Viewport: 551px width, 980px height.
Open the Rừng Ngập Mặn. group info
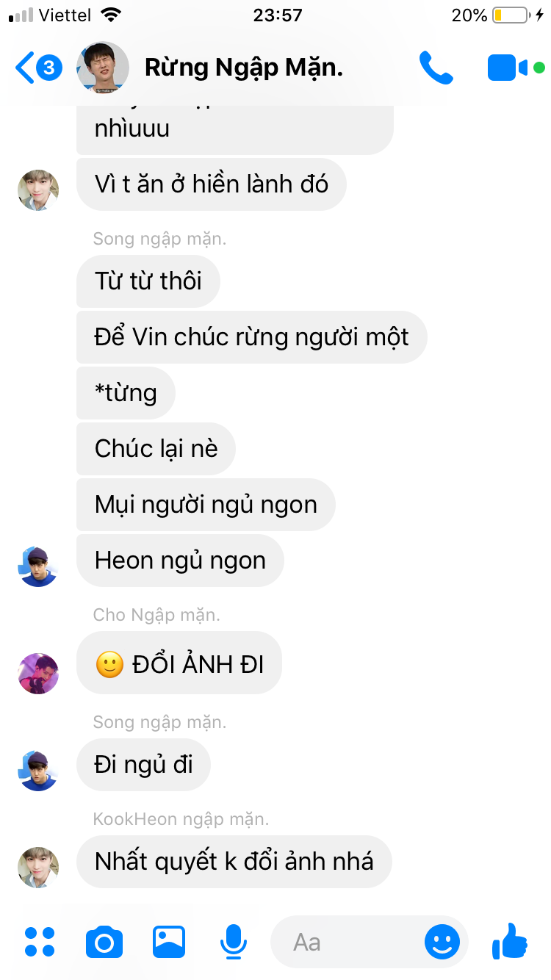[x=244, y=68]
